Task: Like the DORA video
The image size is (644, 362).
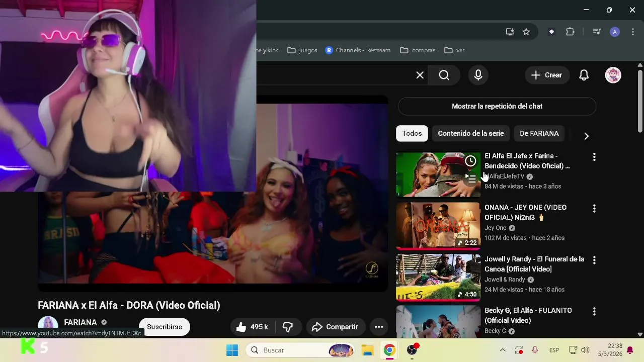Action: point(252,327)
